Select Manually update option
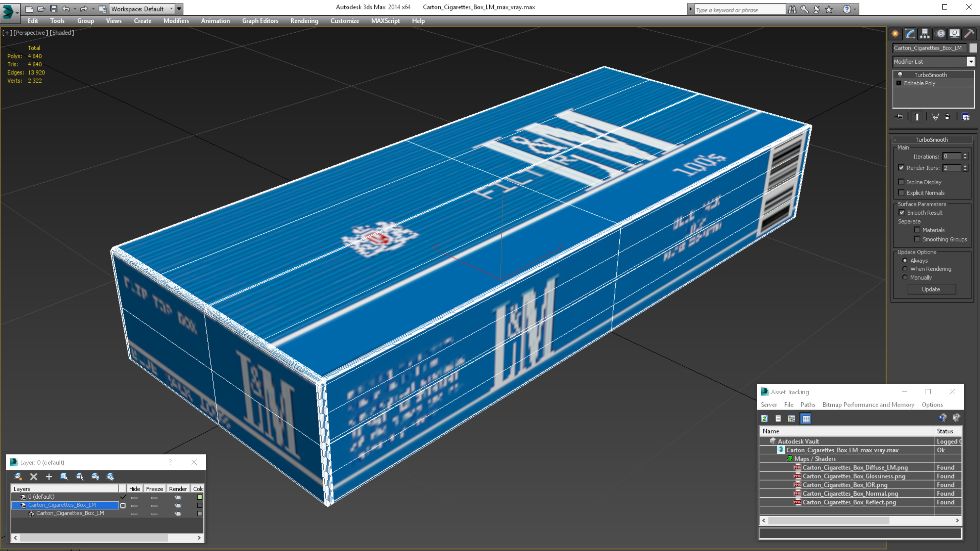The height and width of the screenshot is (551, 980). tap(905, 277)
